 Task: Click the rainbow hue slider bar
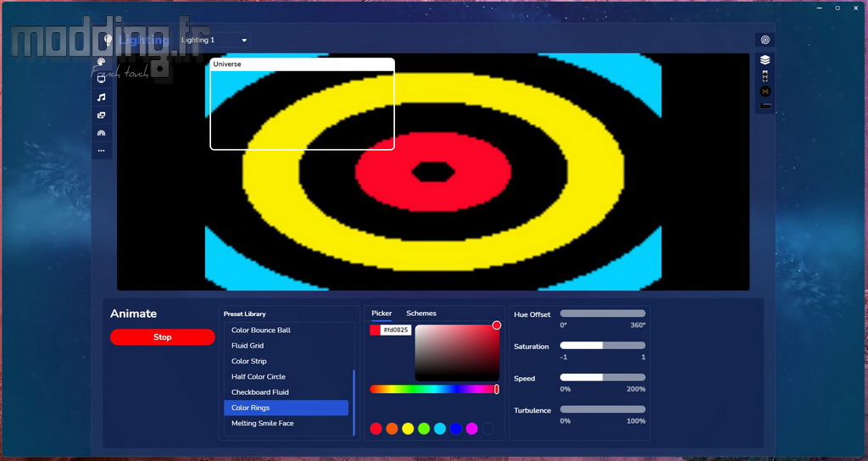(x=434, y=389)
